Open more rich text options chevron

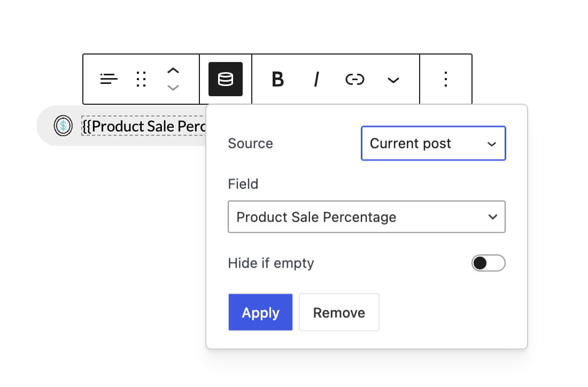(x=393, y=80)
